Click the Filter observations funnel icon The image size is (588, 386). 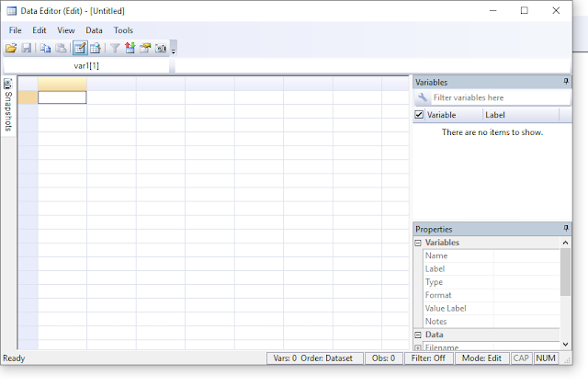point(115,48)
